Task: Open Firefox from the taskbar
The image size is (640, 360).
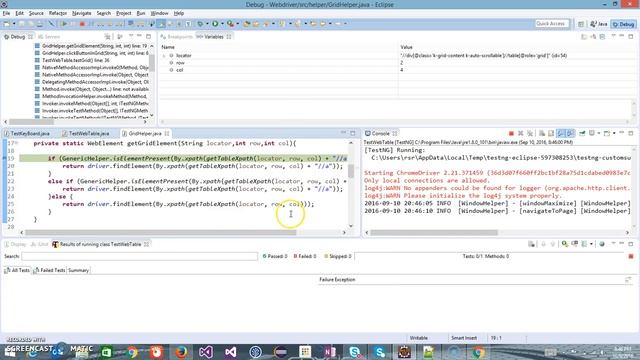Action: [181, 351]
